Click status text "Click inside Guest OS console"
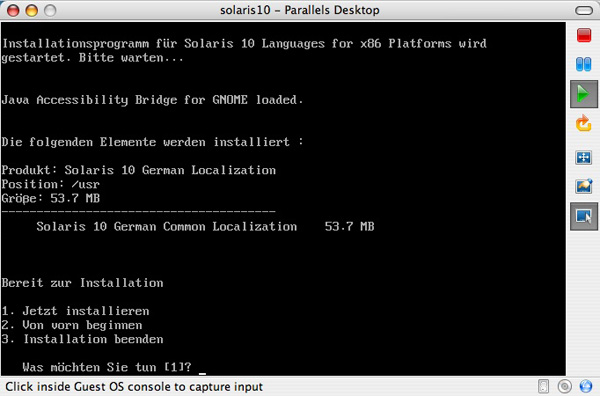This screenshot has width=600, height=396. point(134,387)
